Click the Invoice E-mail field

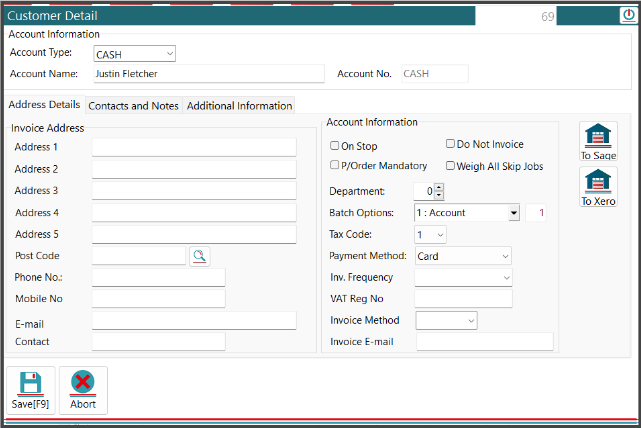tap(485, 342)
